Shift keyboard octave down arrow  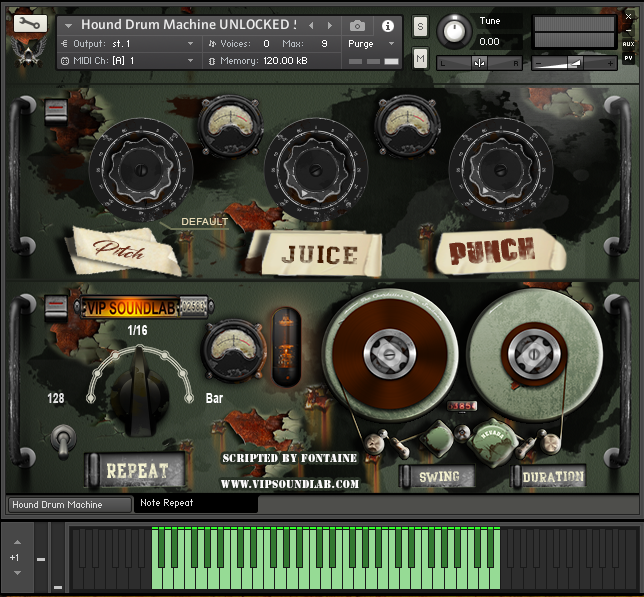(x=17, y=573)
